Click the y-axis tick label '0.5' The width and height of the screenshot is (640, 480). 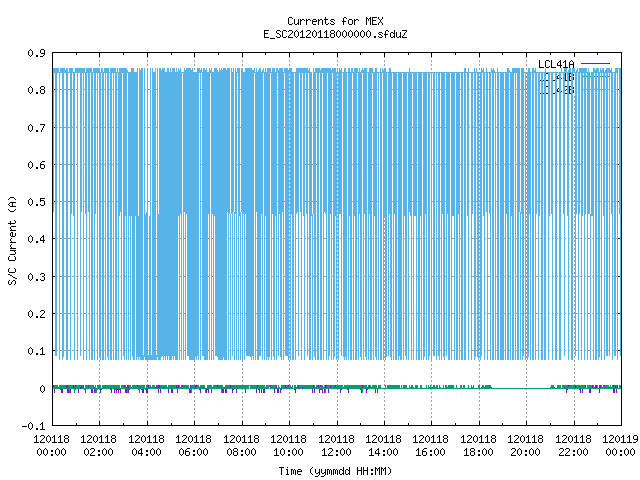point(36,202)
